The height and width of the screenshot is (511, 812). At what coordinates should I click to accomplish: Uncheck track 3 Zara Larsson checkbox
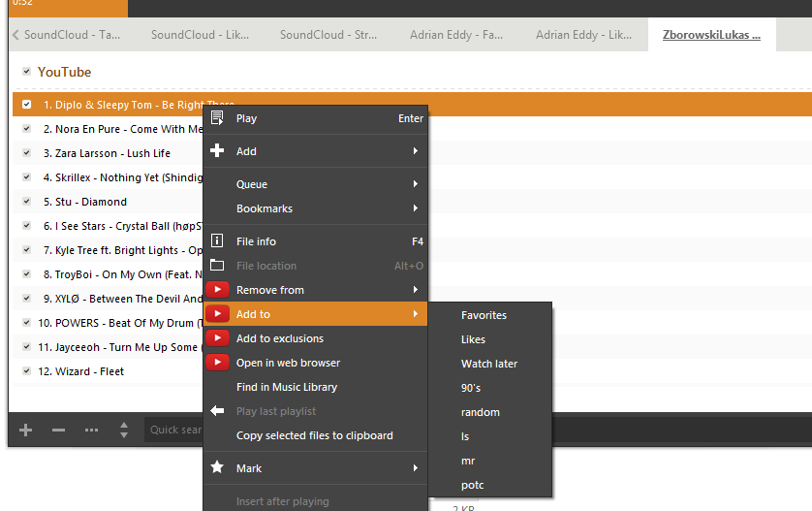[26, 153]
